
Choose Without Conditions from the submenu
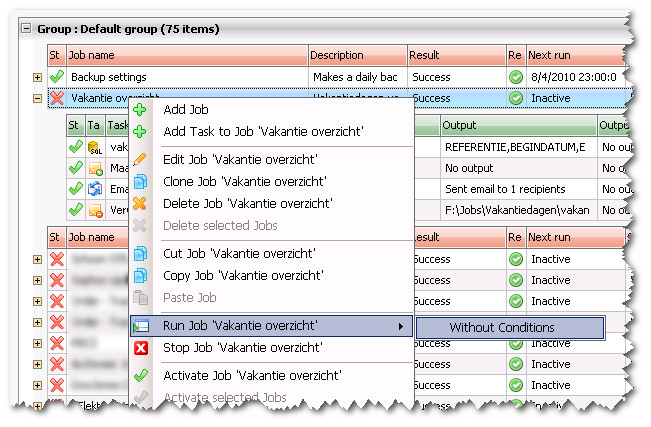(x=501, y=327)
